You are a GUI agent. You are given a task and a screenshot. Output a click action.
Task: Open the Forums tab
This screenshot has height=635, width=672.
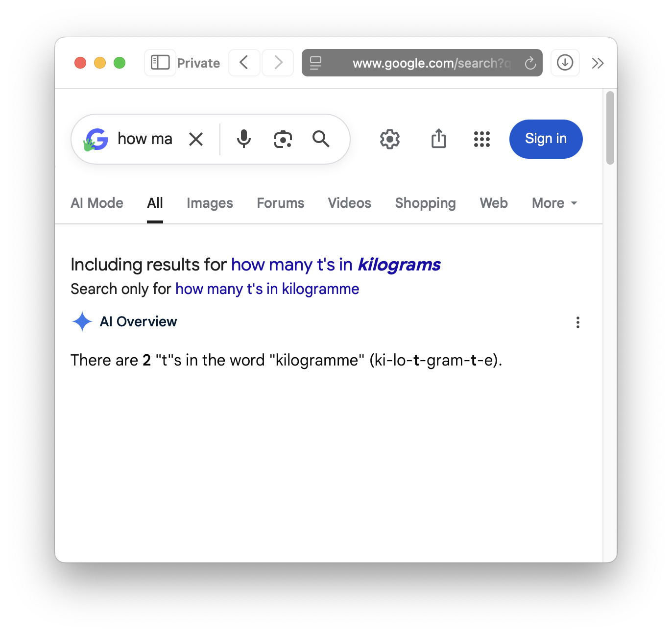pos(281,203)
